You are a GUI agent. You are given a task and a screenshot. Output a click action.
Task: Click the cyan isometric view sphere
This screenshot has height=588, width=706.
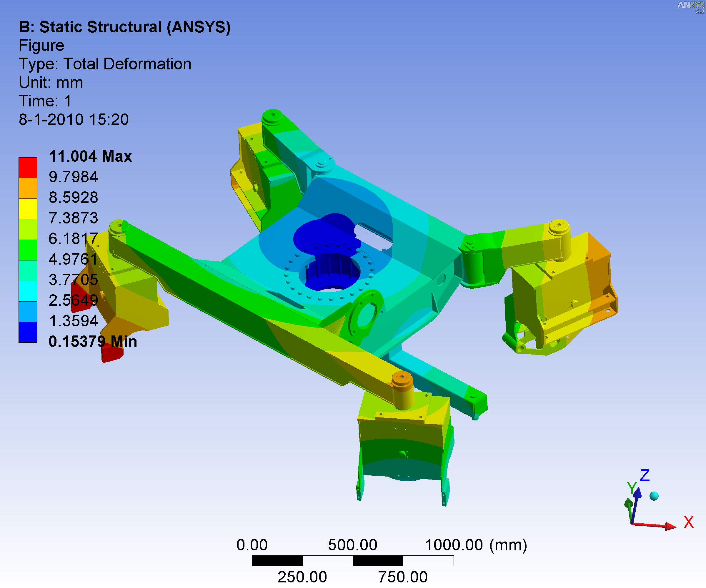(x=654, y=496)
